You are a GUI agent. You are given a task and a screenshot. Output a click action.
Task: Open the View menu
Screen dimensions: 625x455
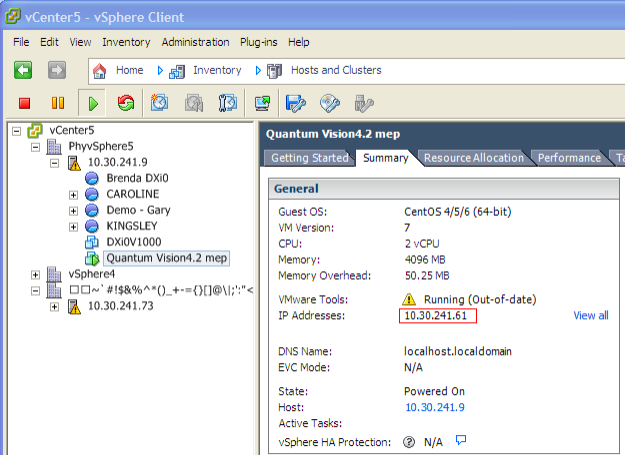80,42
